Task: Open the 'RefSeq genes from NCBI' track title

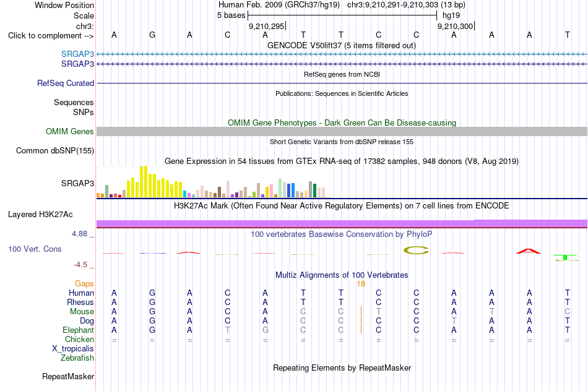Action: [x=342, y=74]
